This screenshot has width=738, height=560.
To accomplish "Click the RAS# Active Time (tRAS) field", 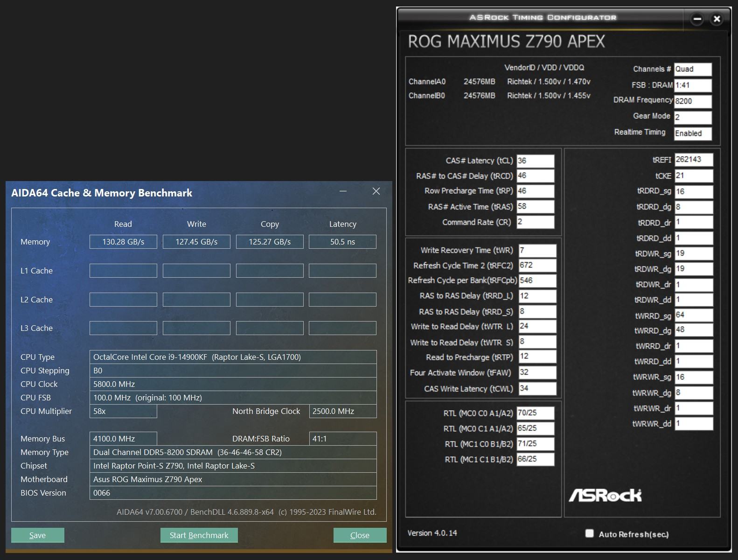I will pos(536,207).
